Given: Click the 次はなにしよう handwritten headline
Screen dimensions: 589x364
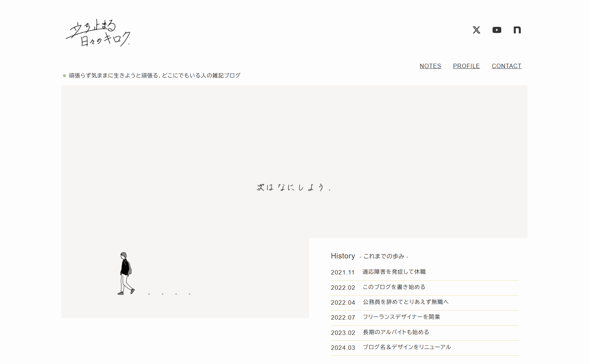Looking at the screenshot, I should [294, 187].
